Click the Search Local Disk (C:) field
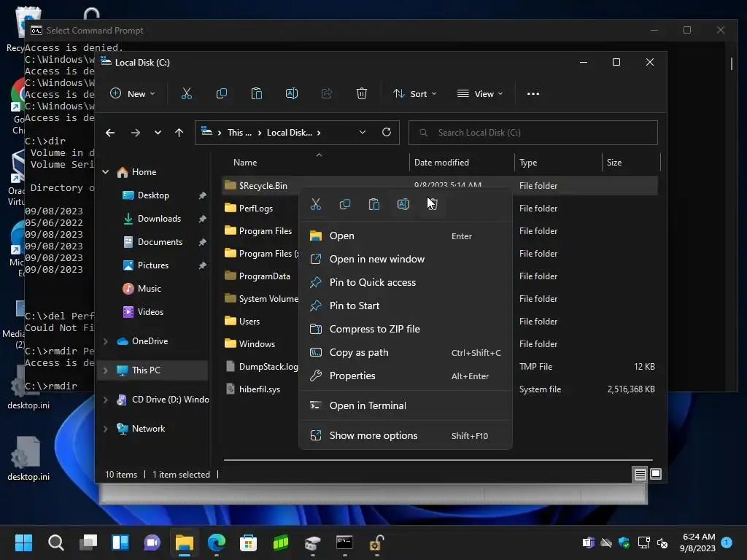This screenshot has height=560, width=747. click(533, 133)
